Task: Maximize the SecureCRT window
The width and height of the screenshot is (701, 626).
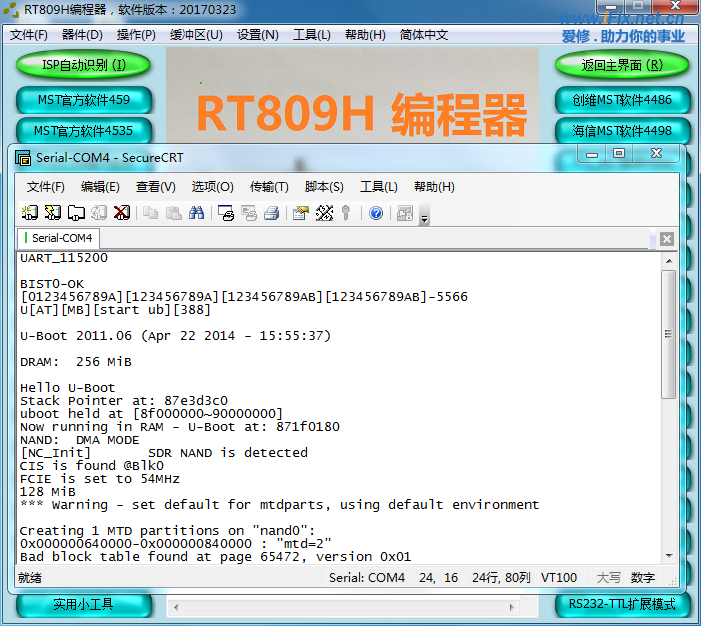Action: click(x=619, y=154)
